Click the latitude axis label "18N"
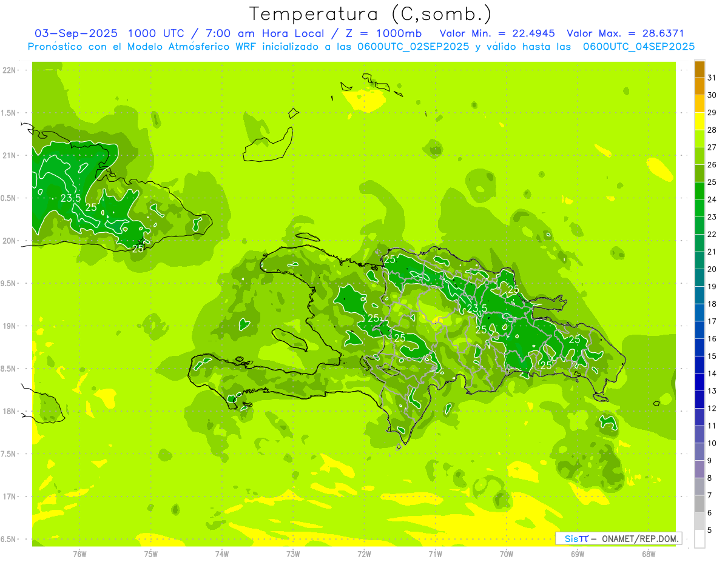The height and width of the screenshot is (562, 728). pyautogui.click(x=9, y=412)
